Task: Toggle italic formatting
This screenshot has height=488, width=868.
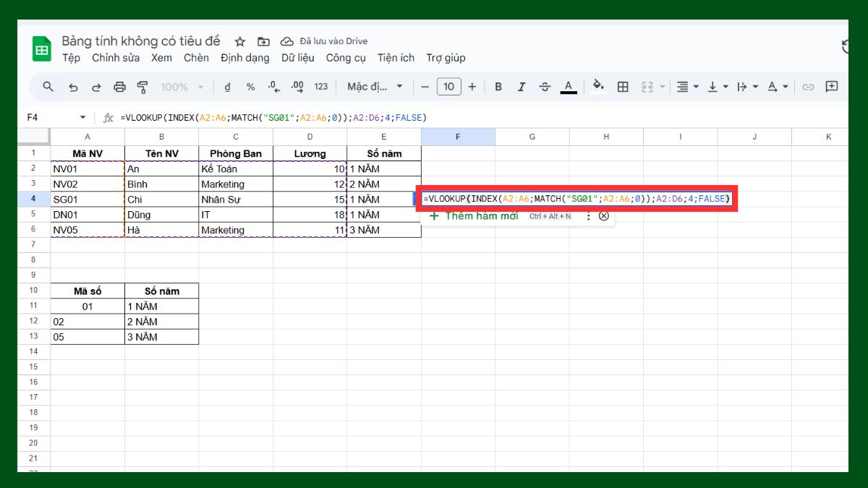Action: (x=522, y=86)
